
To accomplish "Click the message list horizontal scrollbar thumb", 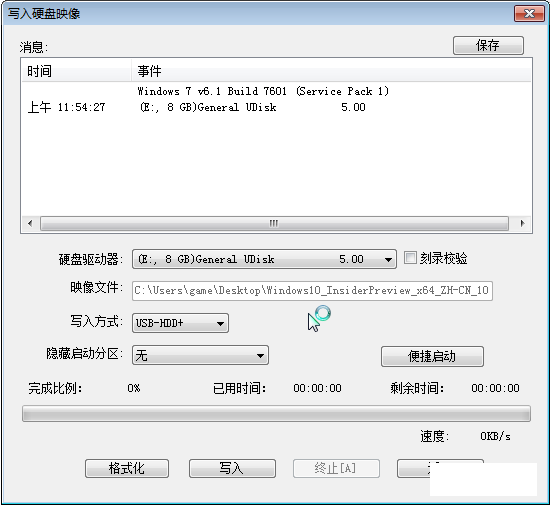I will click(274, 224).
